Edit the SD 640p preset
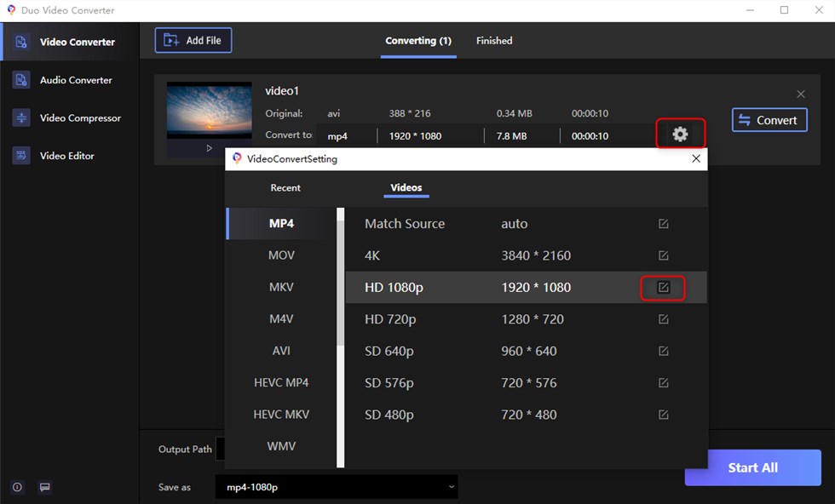 pyautogui.click(x=663, y=352)
